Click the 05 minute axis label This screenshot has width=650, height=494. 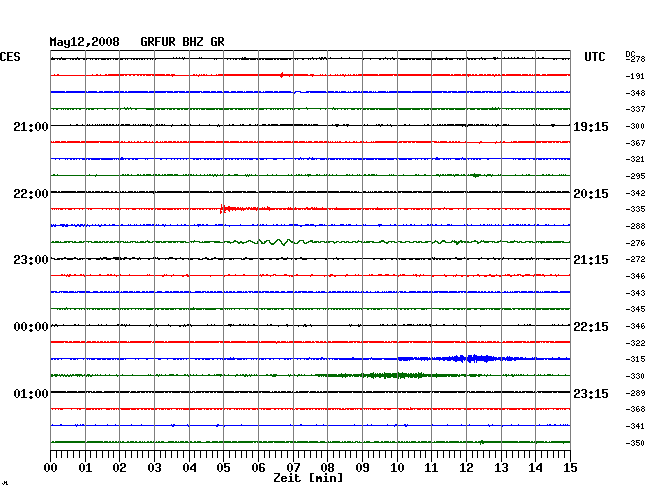pyautogui.click(x=223, y=468)
